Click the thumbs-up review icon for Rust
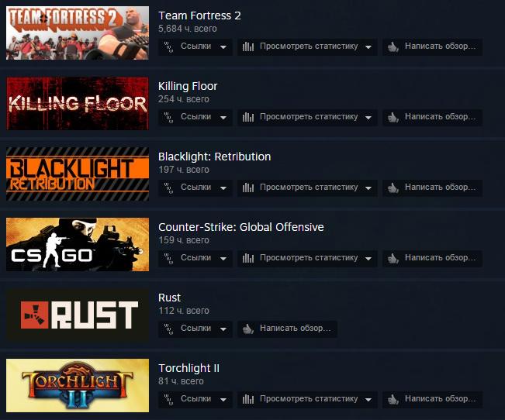The width and height of the screenshot is (505, 420). click(248, 329)
